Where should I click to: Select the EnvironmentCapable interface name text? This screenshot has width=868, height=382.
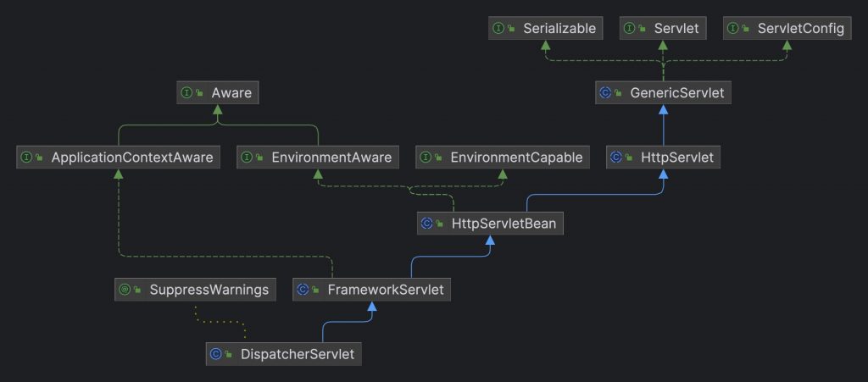coord(516,158)
